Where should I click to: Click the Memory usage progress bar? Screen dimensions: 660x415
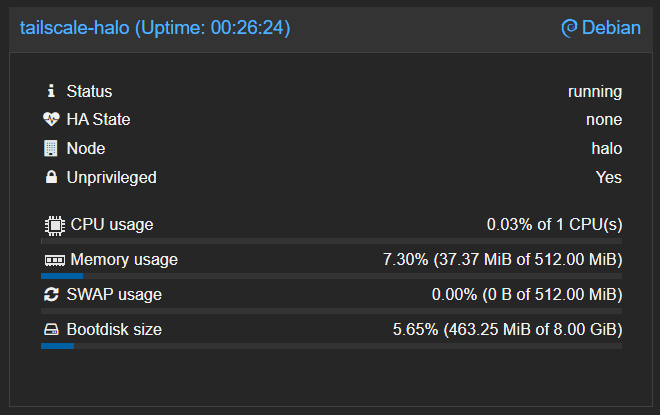331,276
